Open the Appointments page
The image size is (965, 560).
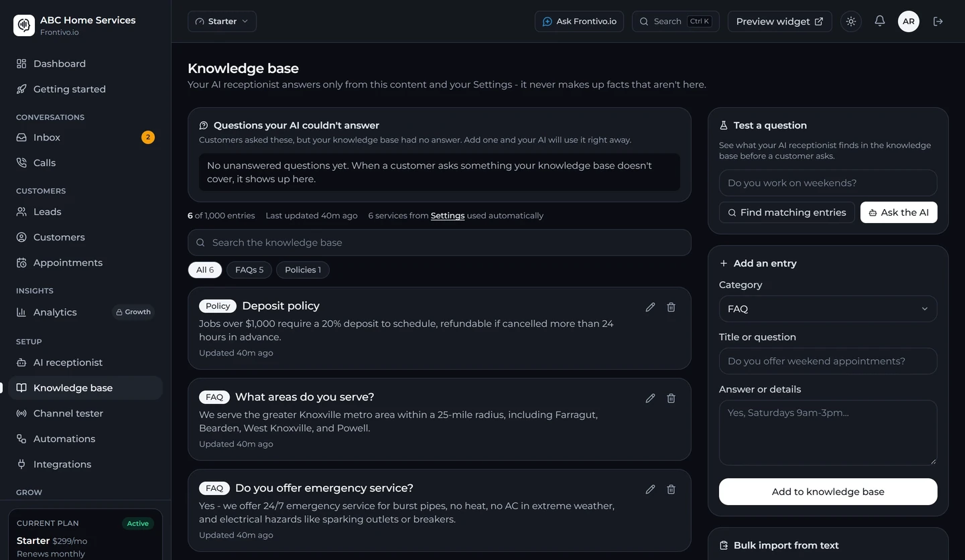coord(85,263)
